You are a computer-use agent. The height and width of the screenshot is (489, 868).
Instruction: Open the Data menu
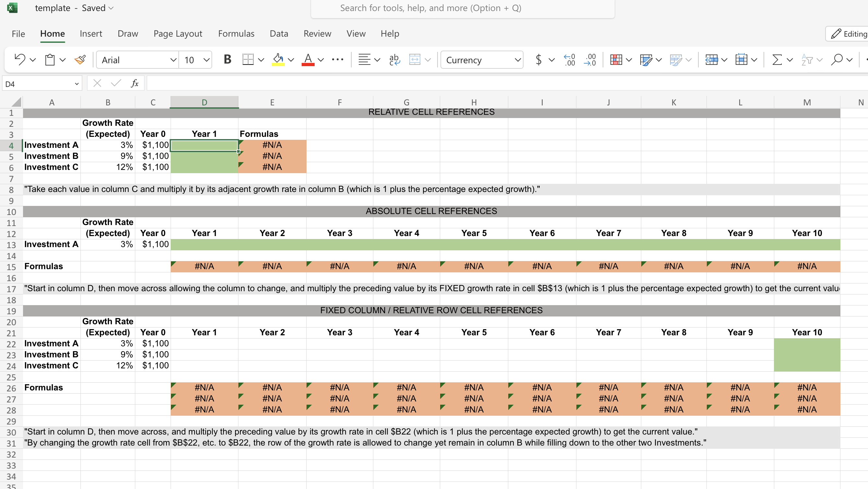pos(279,33)
